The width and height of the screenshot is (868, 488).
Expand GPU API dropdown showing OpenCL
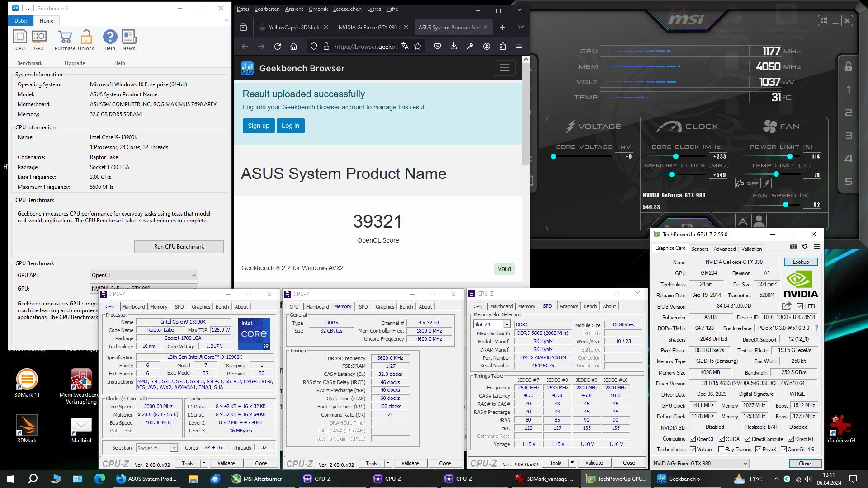144,275
